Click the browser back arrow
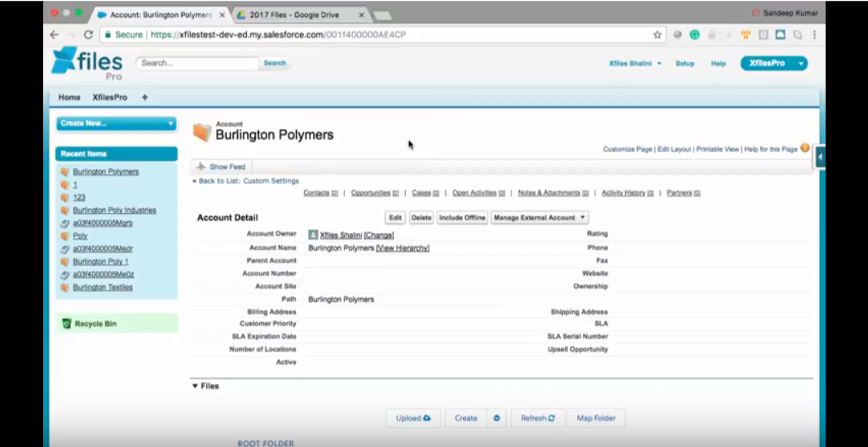The image size is (868, 447). pos(55,34)
